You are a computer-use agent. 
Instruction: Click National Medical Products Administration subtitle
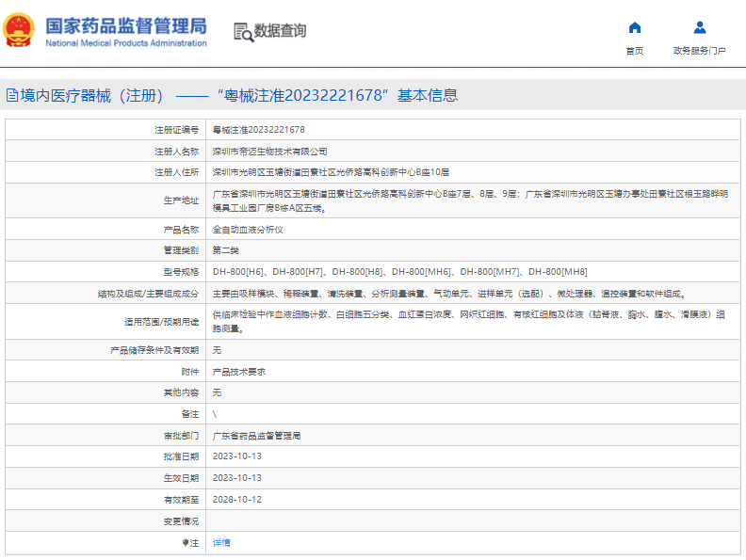126,43
